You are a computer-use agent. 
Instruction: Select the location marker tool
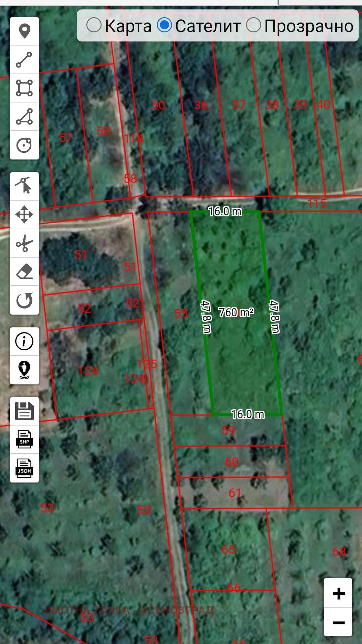coord(24,31)
